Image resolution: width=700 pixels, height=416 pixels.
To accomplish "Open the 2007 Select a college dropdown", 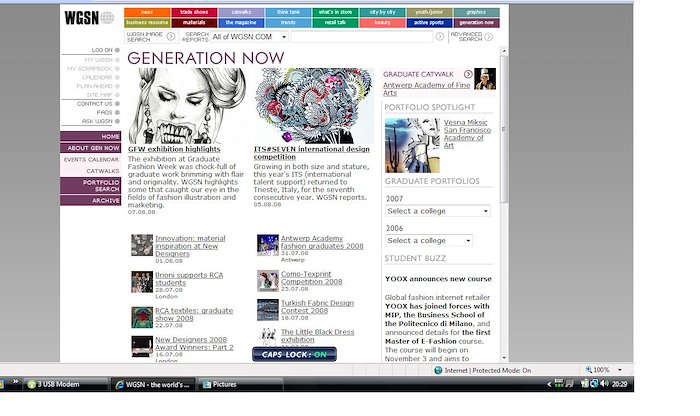I will 438,211.
